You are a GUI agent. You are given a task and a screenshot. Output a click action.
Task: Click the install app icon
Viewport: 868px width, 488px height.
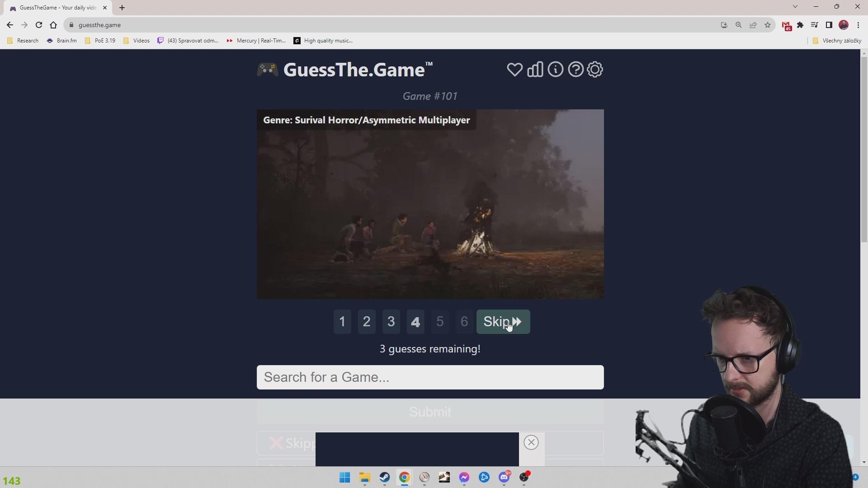click(724, 25)
